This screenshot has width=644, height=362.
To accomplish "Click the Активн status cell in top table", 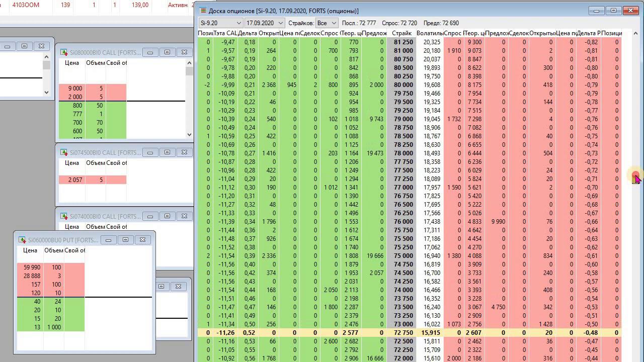I will coord(178,5).
